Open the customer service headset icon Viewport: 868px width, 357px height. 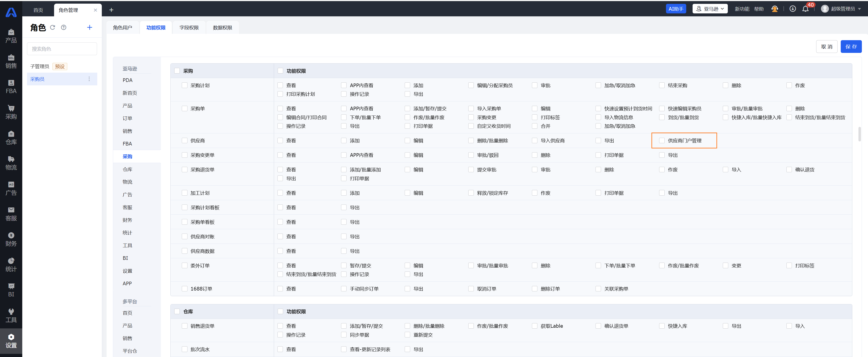coord(775,9)
